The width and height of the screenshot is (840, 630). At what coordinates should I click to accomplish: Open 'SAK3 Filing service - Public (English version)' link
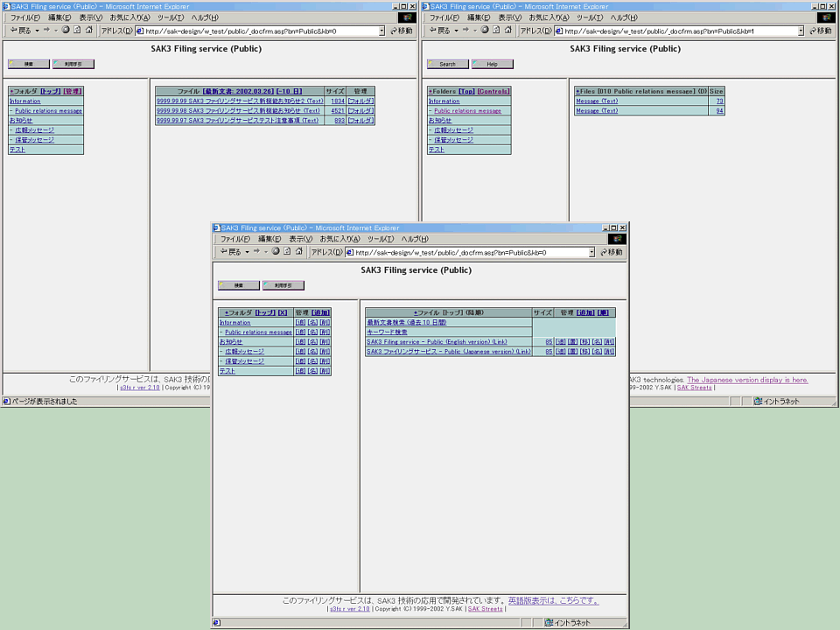point(437,342)
